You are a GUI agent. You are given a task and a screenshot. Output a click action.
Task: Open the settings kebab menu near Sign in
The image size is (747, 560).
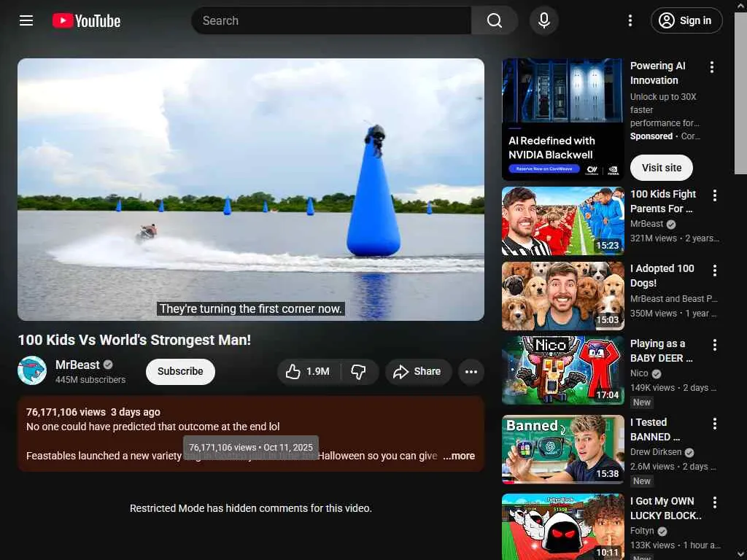point(630,20)
